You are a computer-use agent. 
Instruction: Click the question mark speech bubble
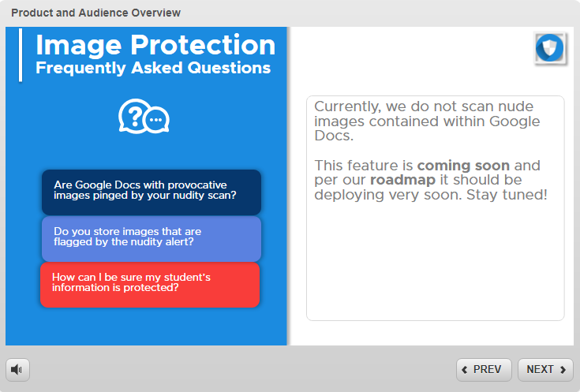click(x=133, y=117)
